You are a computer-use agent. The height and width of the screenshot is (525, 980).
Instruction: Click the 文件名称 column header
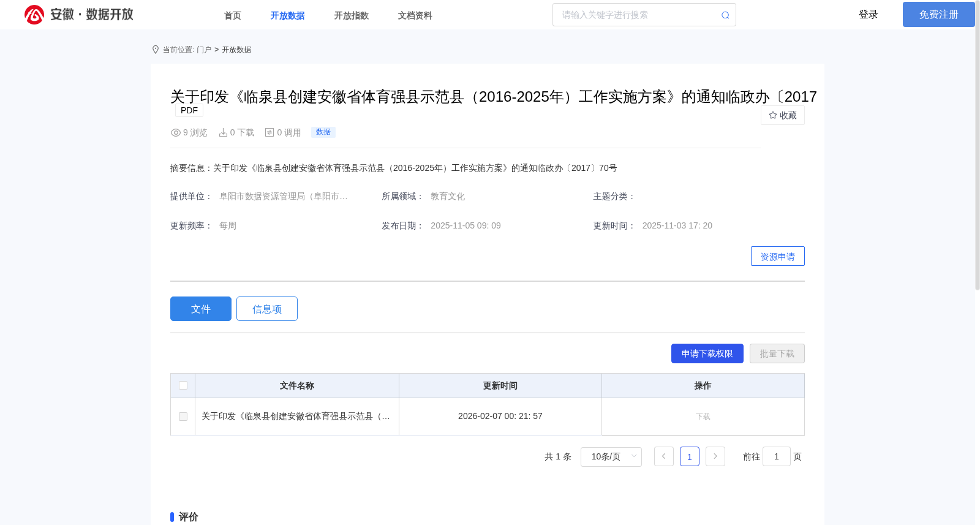click(297, 385)
